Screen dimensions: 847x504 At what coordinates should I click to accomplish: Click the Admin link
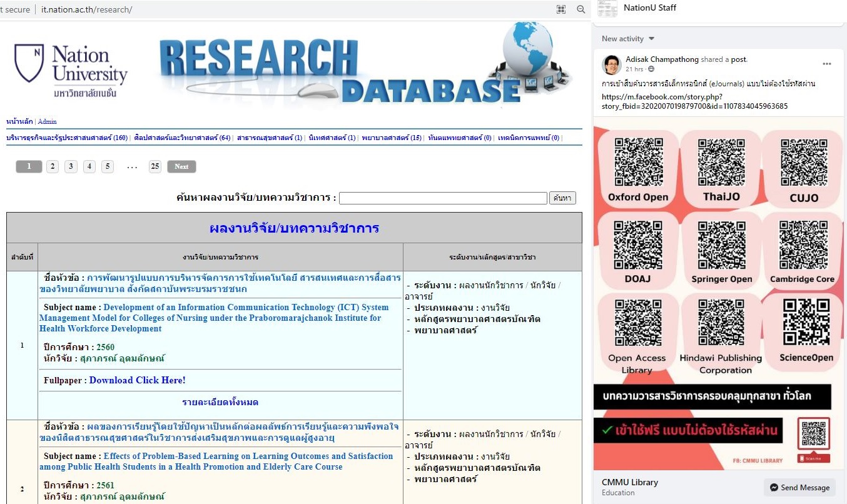click(47, 121)
